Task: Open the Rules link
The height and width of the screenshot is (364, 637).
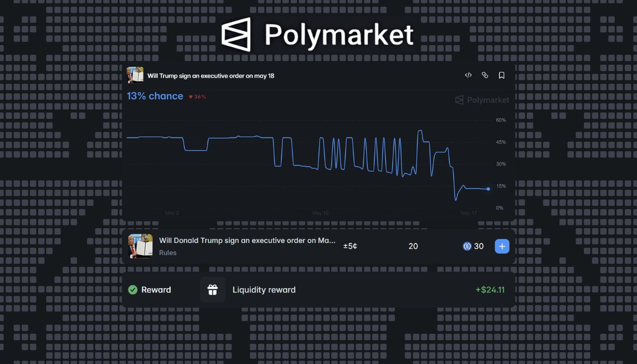Action: tap(168, 253)
